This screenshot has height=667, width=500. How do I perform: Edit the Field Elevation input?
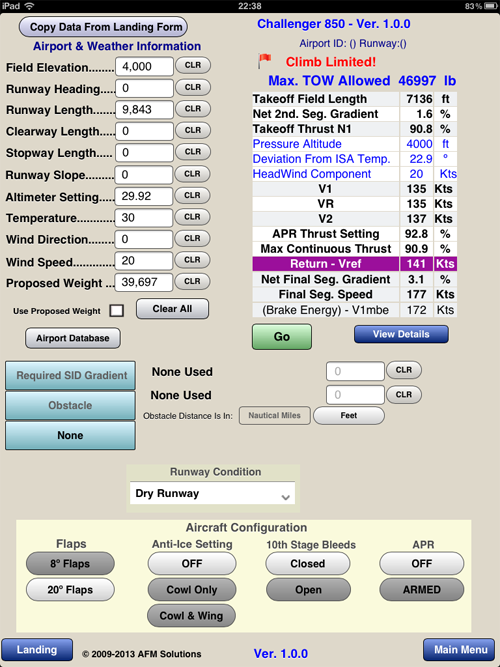pos(144,66)
